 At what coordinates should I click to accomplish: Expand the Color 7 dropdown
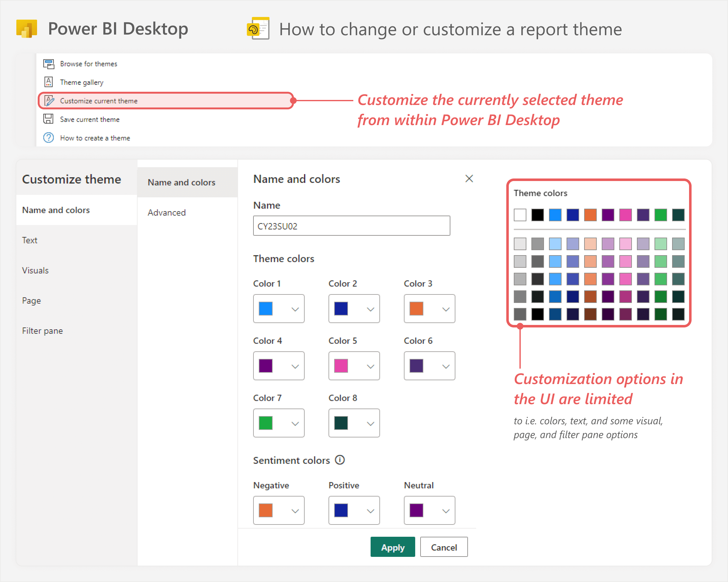pos(279,423)
